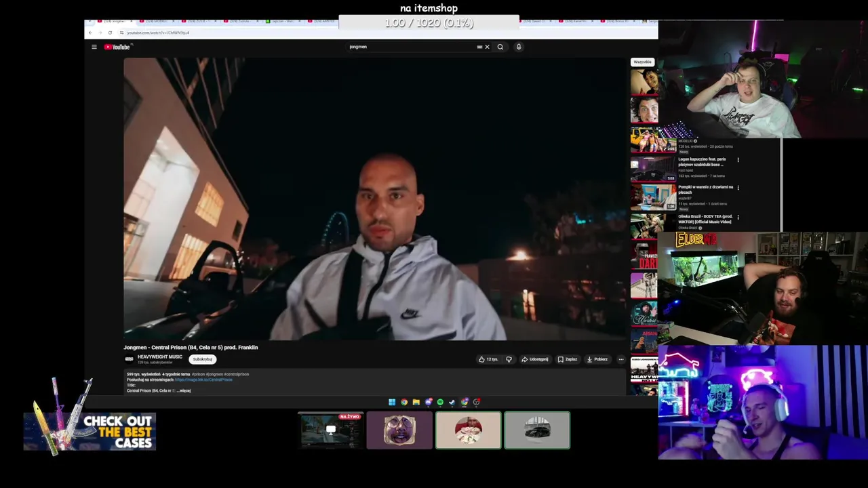Open more actions three-dot menu below video
Viewport: 868px width, 488px height.
[620, 359]
